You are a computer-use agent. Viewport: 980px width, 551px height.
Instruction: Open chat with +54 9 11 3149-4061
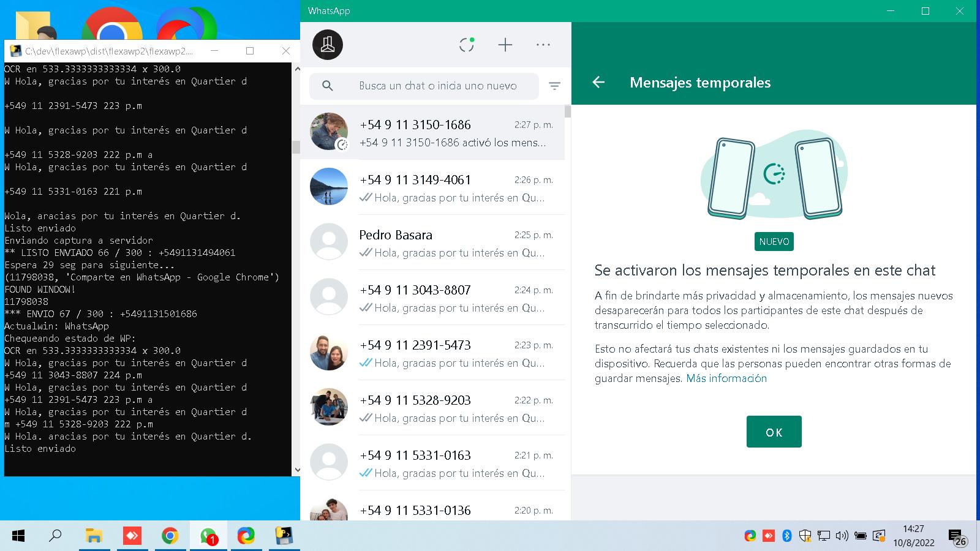432,187
